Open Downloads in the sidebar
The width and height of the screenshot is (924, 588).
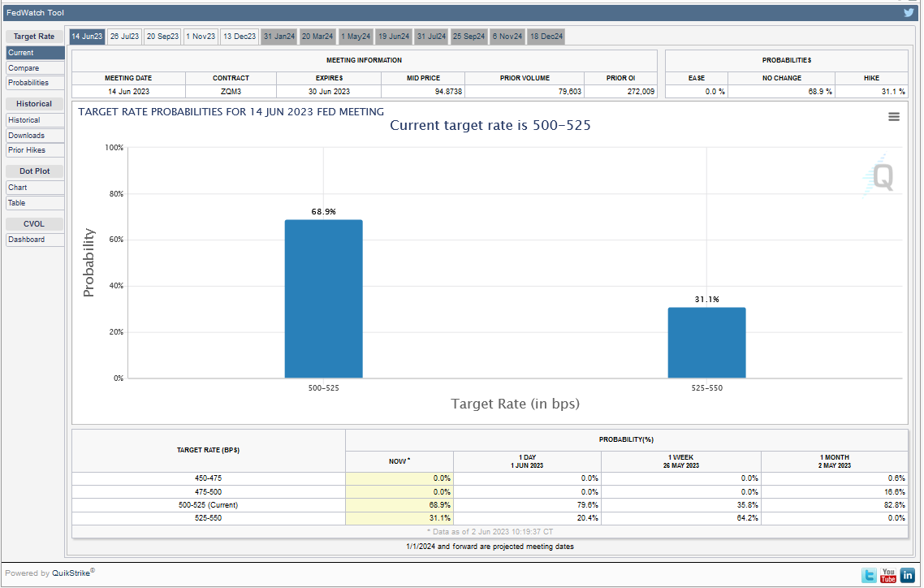(x=36, y=136)
